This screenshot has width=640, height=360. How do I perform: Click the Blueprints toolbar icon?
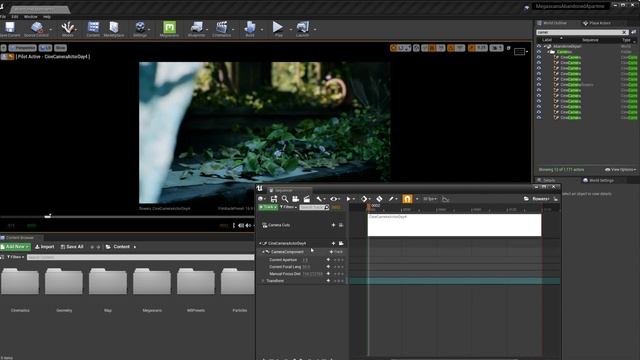(197, 28)
